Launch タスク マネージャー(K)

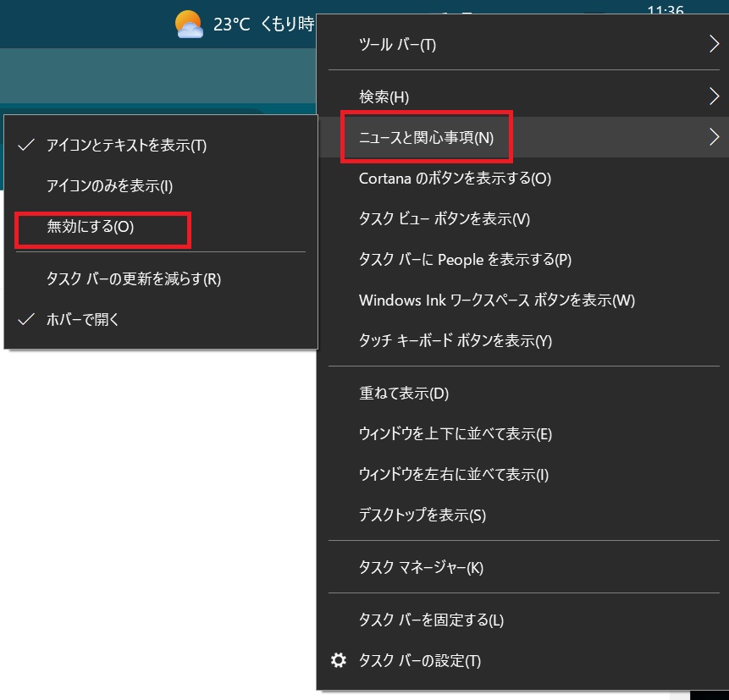click(523, 567)
